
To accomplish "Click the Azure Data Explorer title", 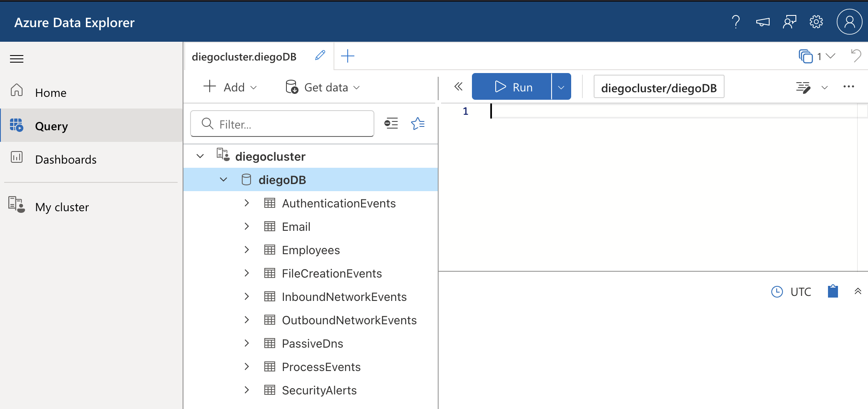I will tap(74, 22).
